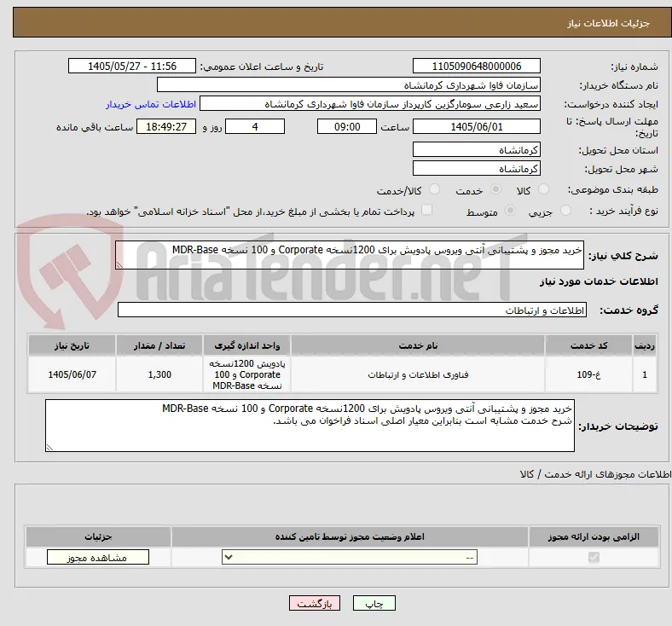The height and width of the screenshot is (626, 672).
Task: Click the شرح کلی نیاز text area
Action: (x=350, y=255)
